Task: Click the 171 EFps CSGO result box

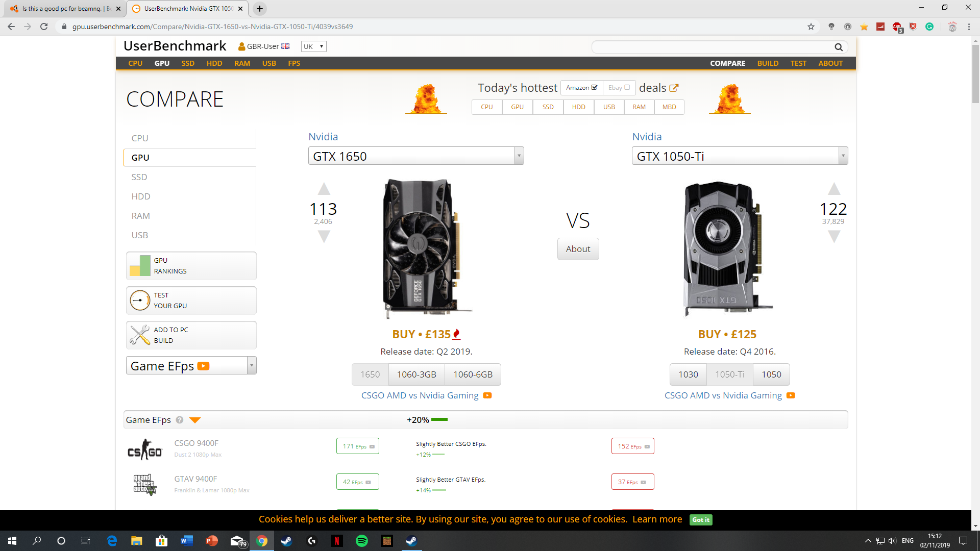Action: (358, 446)
